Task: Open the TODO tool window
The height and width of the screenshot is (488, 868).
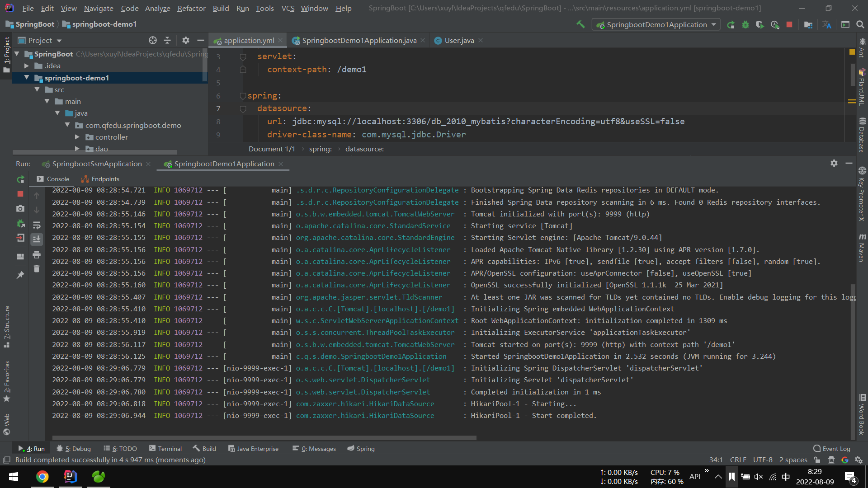Action: [120, 449]
